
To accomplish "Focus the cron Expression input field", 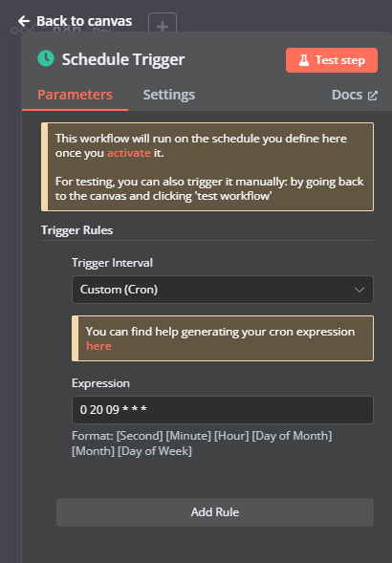I will pos(223,410).
